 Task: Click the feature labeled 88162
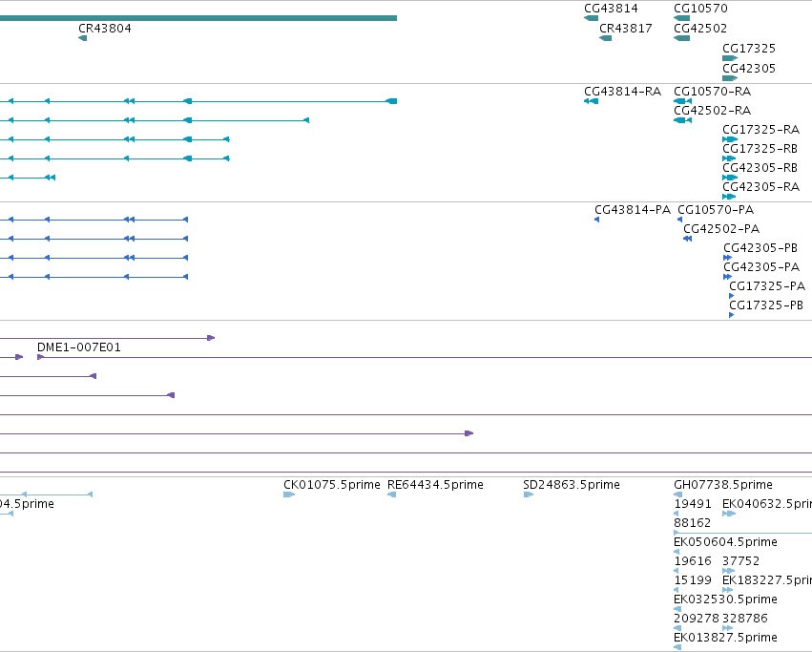[x=693, y=523]
